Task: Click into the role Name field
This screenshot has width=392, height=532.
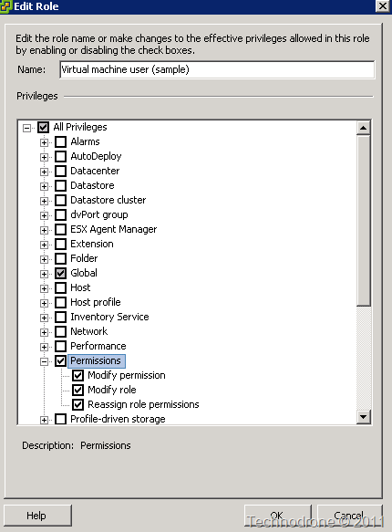Action: click(x=217, y=69)
